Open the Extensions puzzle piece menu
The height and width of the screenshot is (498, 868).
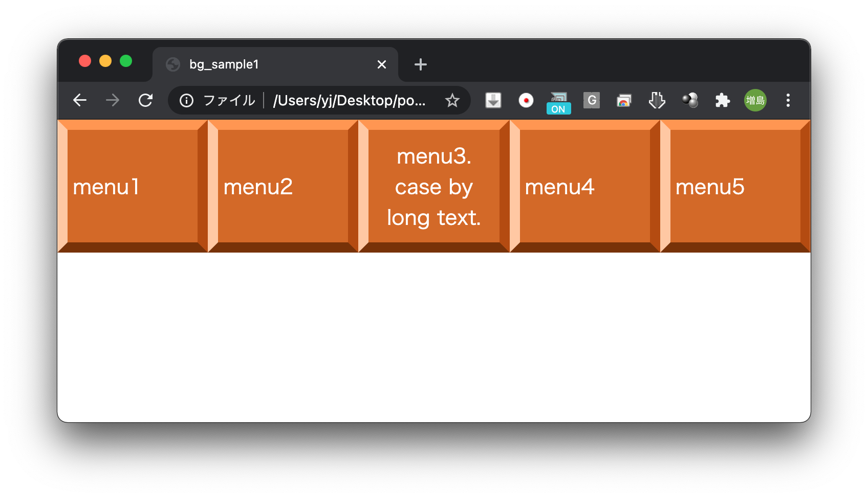pyautogui.click(x=723, y=100)
